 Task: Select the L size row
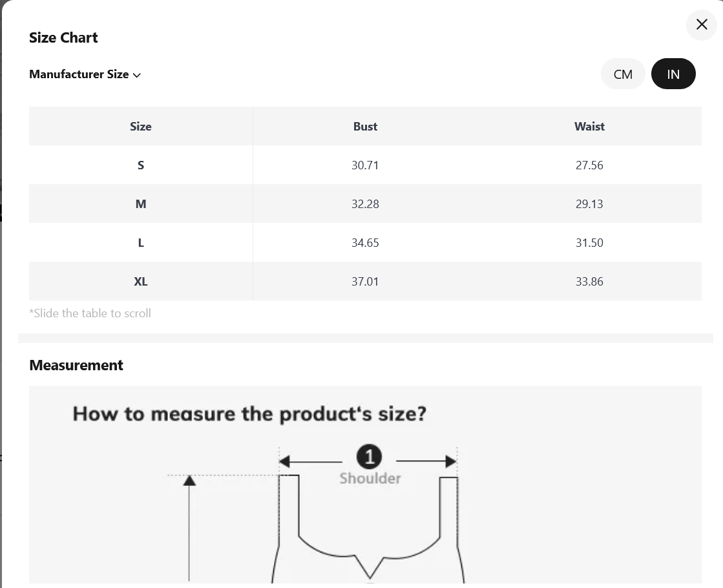coord(365,242)
